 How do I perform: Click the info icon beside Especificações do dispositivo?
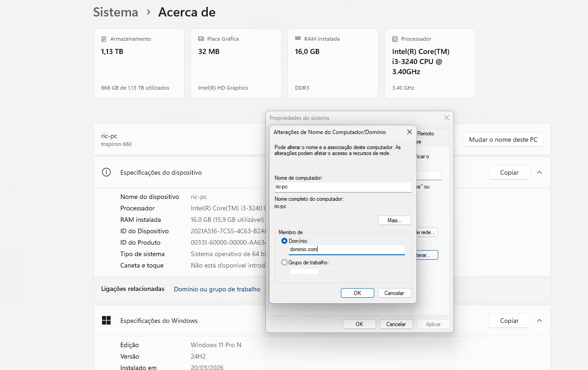[106, 172]
